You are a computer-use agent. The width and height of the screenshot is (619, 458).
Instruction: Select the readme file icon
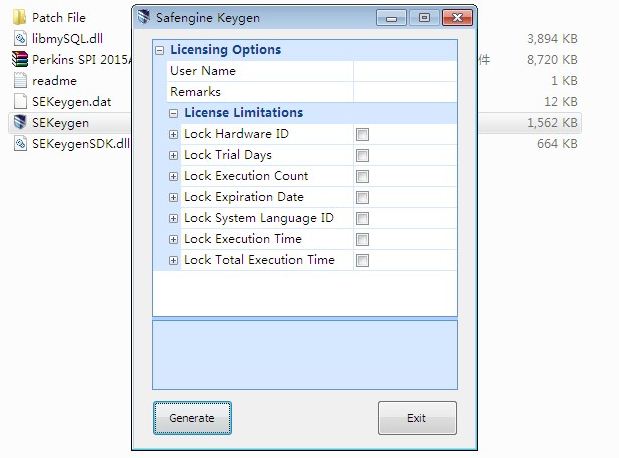[19, 80]
